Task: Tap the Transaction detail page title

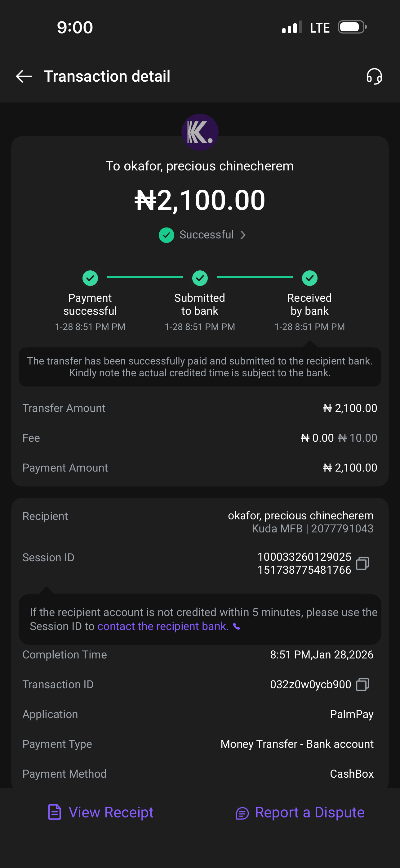Action: (x=107, y=76)
